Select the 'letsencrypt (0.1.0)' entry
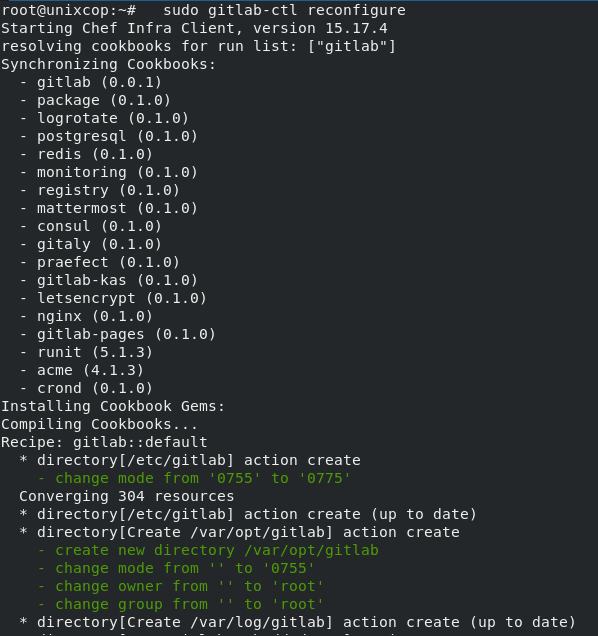Screen dimensions: 598x636 click(122, 298)
